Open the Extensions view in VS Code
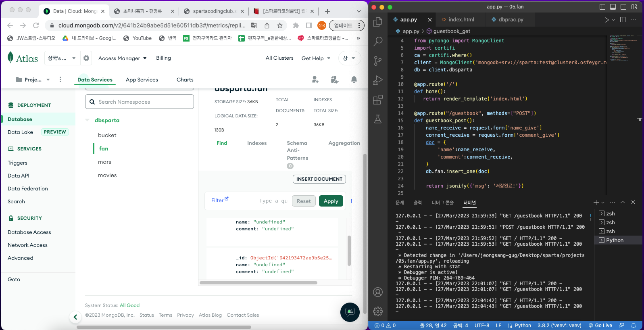Image resolution: width=644 pixels, height=330 pixels. click(x=378, y=100)
